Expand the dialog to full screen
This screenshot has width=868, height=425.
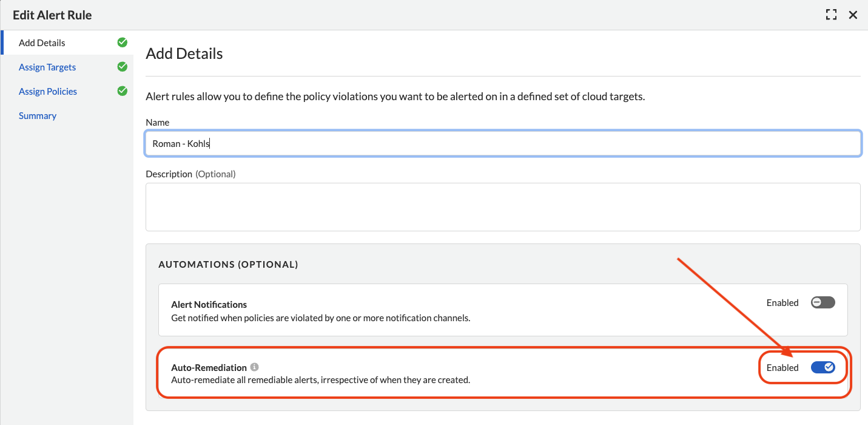831,15
